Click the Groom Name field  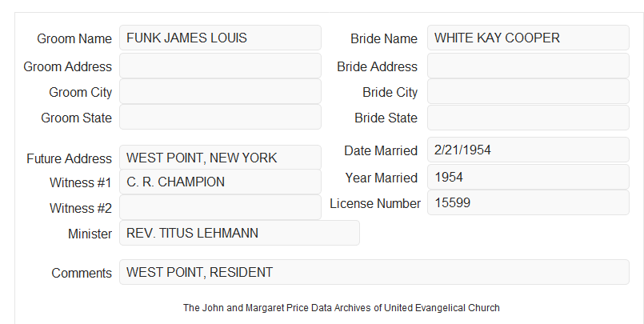point(220,38)
